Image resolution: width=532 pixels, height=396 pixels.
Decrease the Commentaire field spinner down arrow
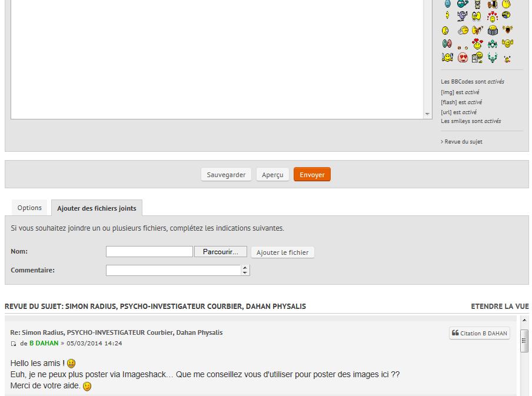(245, 273)
